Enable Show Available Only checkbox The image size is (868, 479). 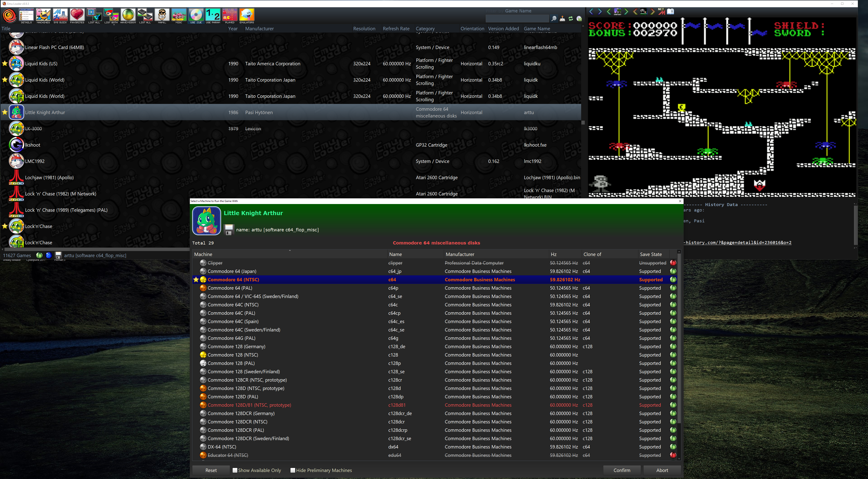click(235, 470)
